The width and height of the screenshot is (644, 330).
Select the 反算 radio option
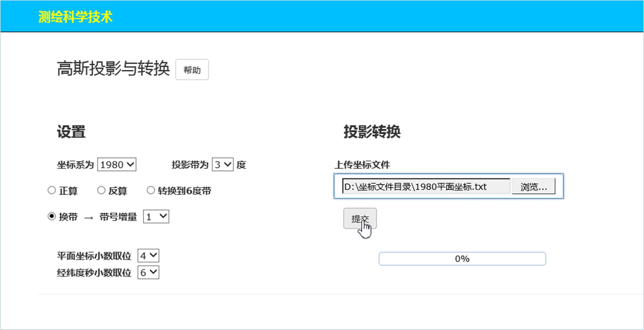tap(101, 190)
